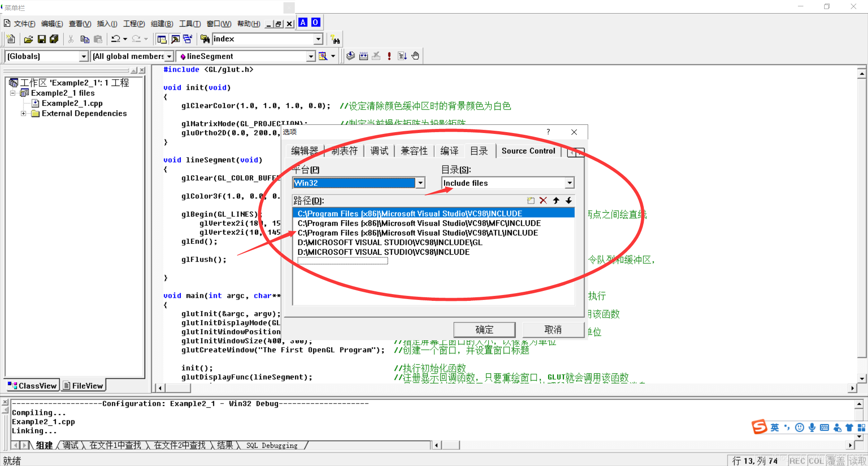
Task: Toggle the Workspace window icon
Action: click(x=162, y=39)
